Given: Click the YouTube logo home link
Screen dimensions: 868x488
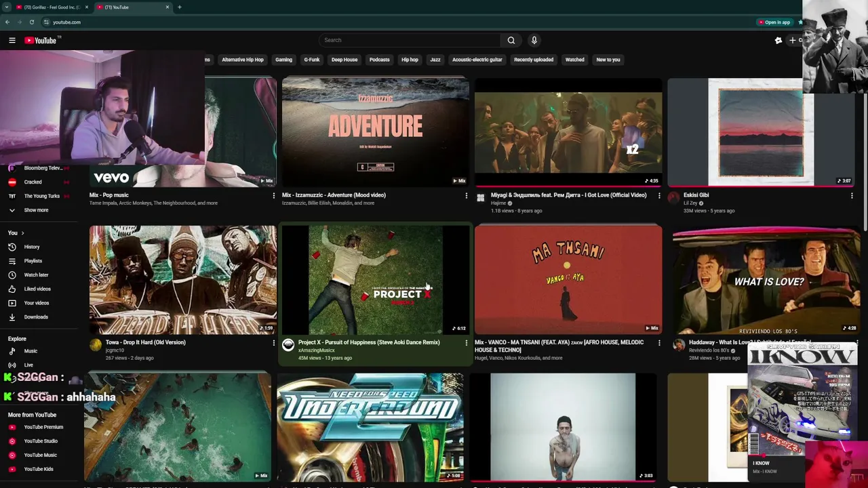Looking at the screenshot, I should 41,41.
